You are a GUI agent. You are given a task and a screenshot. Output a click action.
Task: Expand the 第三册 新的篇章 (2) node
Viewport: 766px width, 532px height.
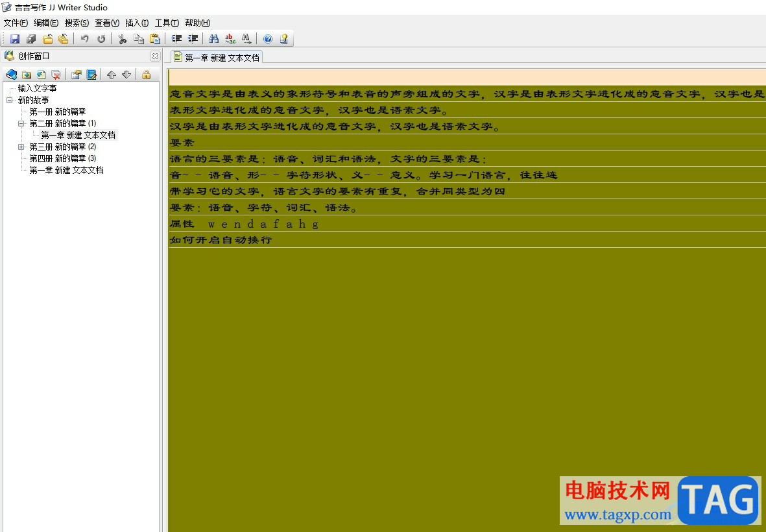pos(21,147)
